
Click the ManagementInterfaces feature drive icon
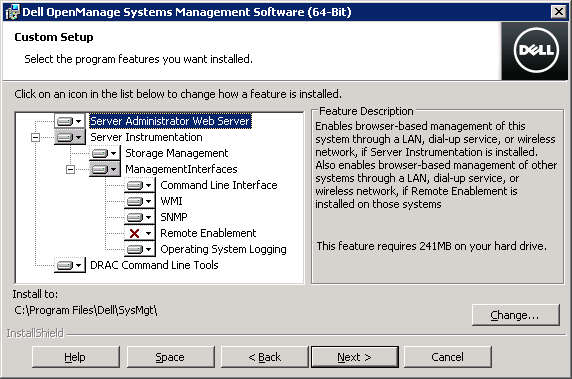105,169
